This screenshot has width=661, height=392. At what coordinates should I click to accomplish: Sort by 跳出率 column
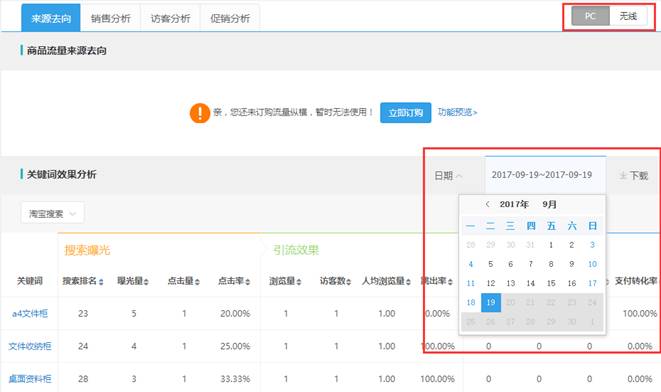coord(437,281)
